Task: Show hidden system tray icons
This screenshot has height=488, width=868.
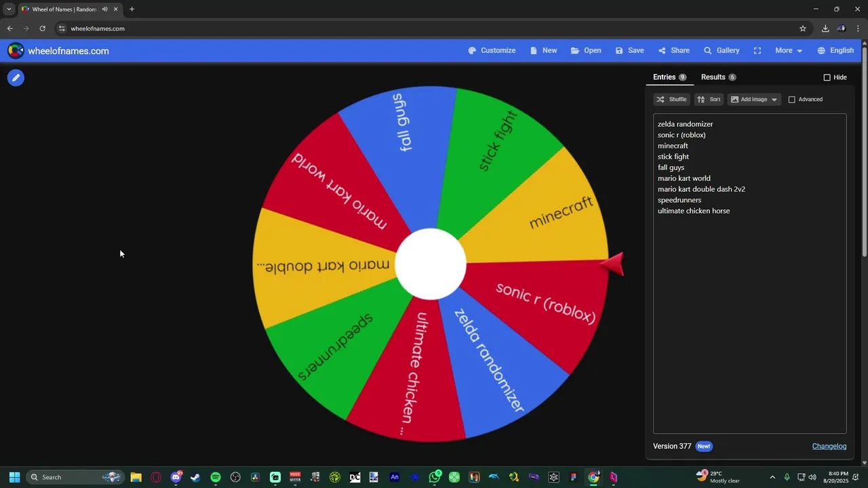Action: click(x=772, y=477)
